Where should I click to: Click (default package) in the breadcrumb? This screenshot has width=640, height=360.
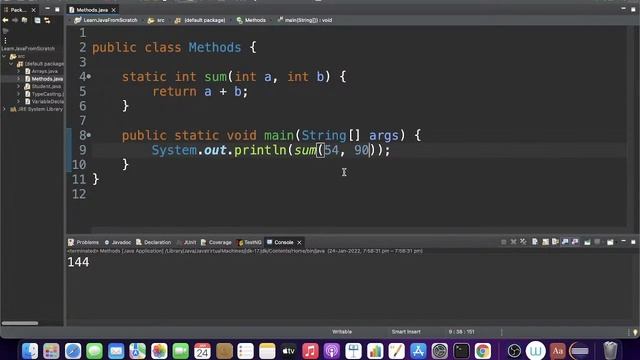pyautogui.click(x=200, y=20)
